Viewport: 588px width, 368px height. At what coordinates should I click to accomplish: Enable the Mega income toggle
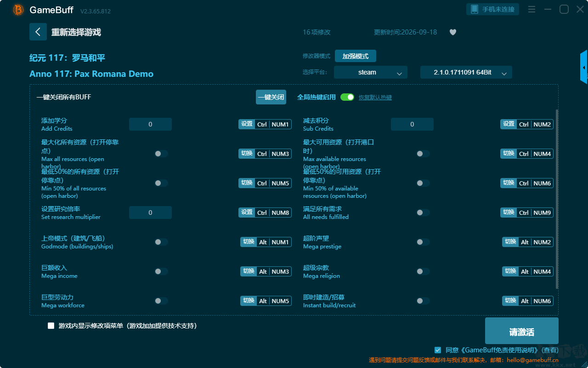click(161, 271)
